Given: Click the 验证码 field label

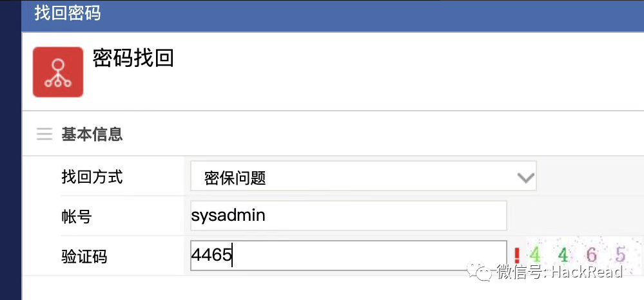Looking at the screenshot, I should coord(84,256).
